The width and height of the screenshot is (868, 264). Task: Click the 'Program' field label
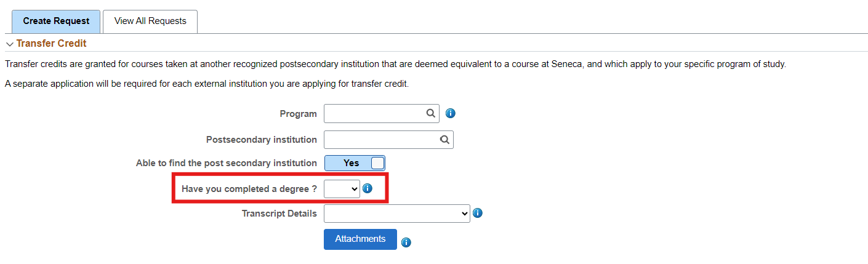click(x=298, y=114)
